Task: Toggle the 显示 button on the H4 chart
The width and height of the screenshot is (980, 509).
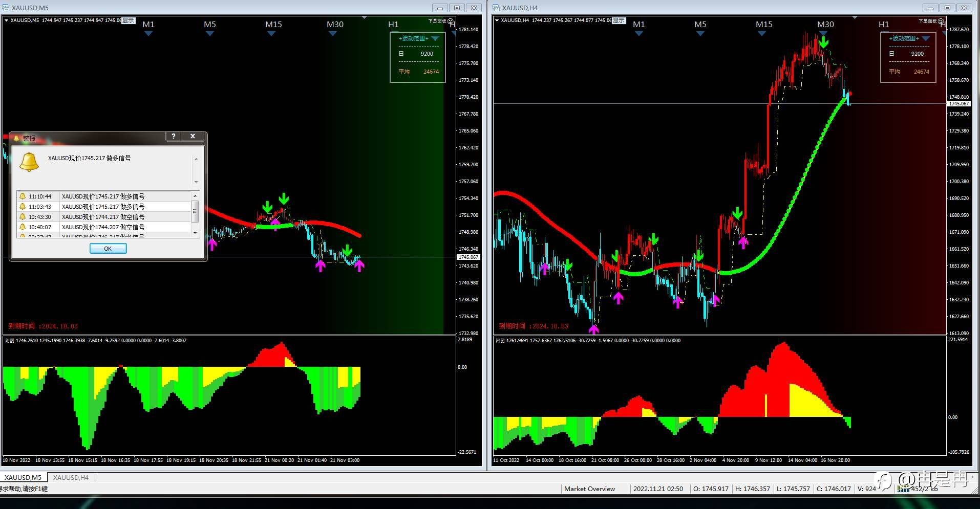Action: coord(619,20)
